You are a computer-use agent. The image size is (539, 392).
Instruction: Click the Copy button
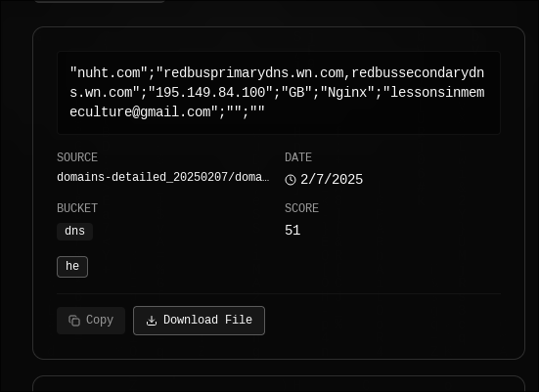tap(91, 321)
